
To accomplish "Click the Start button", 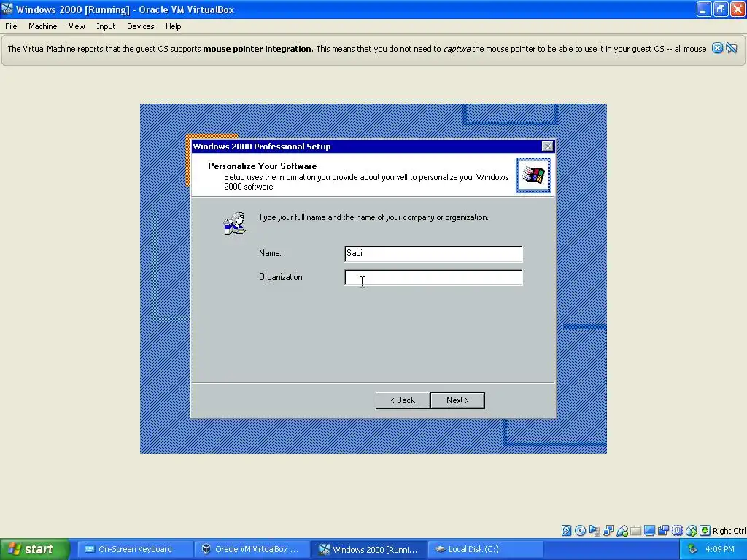I will [x=35, y=549].
